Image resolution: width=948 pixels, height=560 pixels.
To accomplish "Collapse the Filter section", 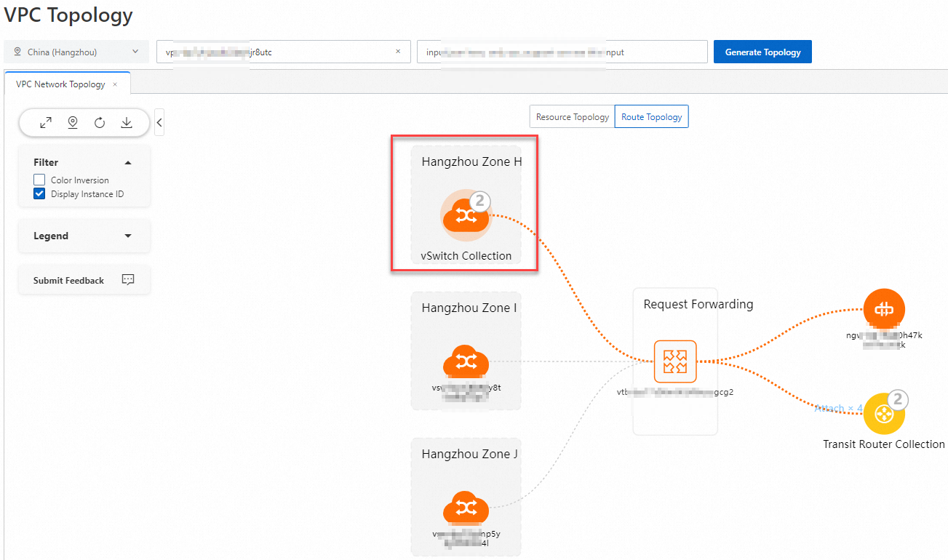I will point(128,162).
